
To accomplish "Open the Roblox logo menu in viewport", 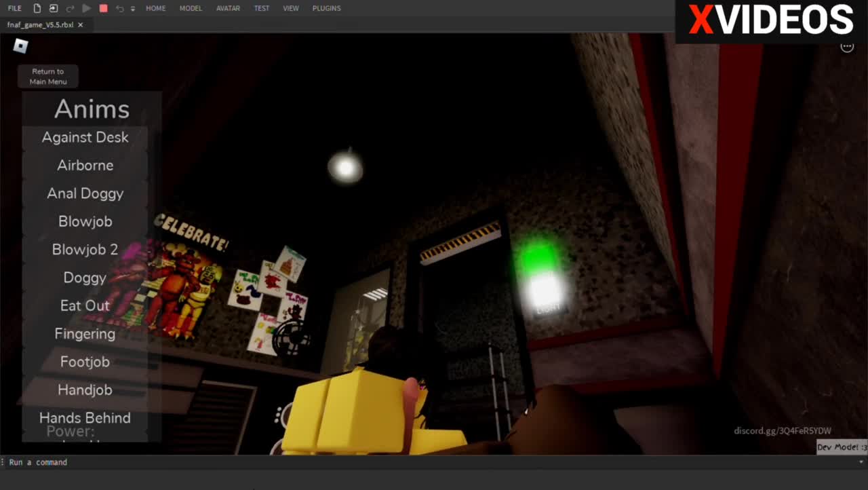I will coord(21,46).
